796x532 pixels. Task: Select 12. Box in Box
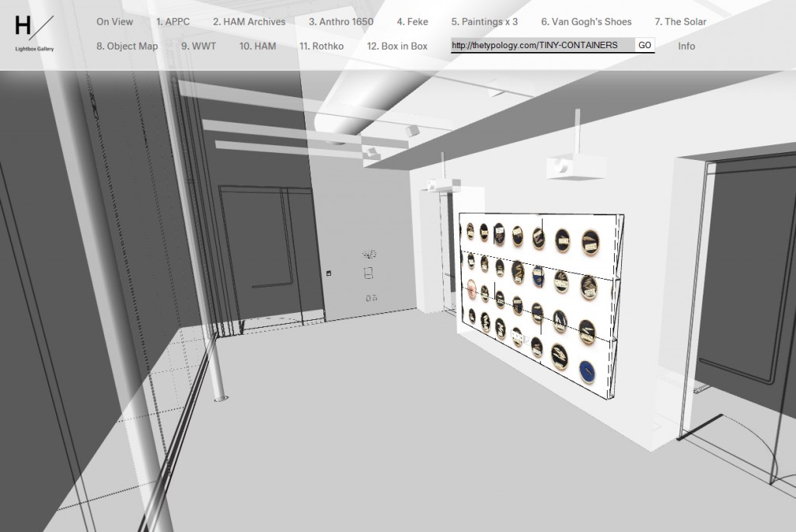coord(396,46)
